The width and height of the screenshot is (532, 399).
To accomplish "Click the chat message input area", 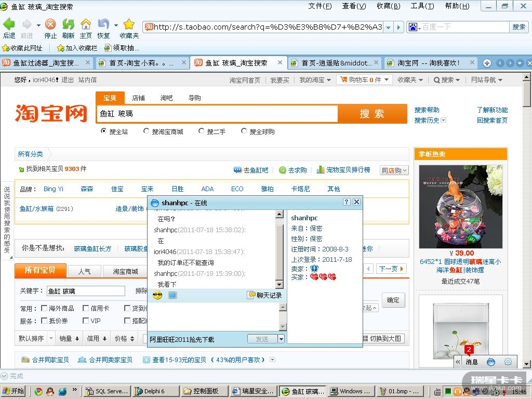I will point(214,316).
